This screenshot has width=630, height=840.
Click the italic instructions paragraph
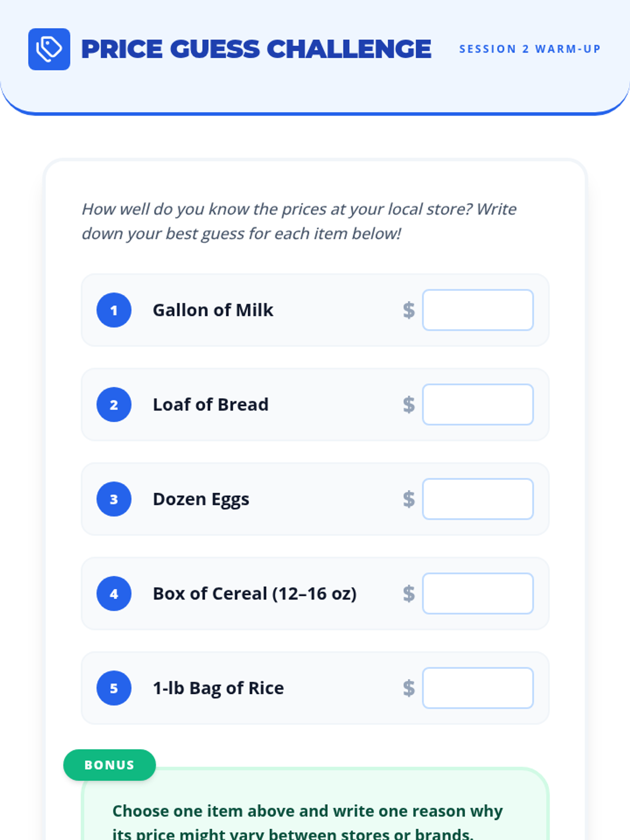299,221
